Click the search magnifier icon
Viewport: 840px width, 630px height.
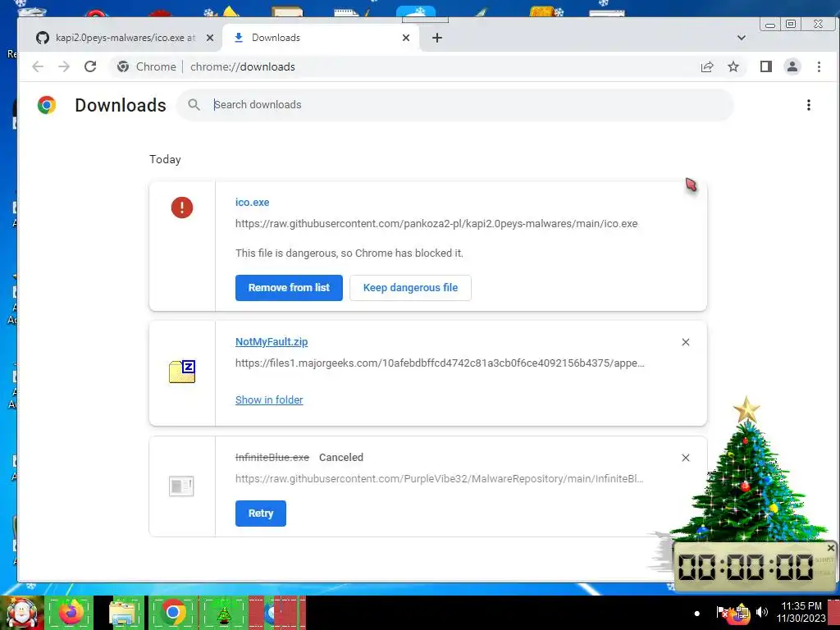(194, 105)
